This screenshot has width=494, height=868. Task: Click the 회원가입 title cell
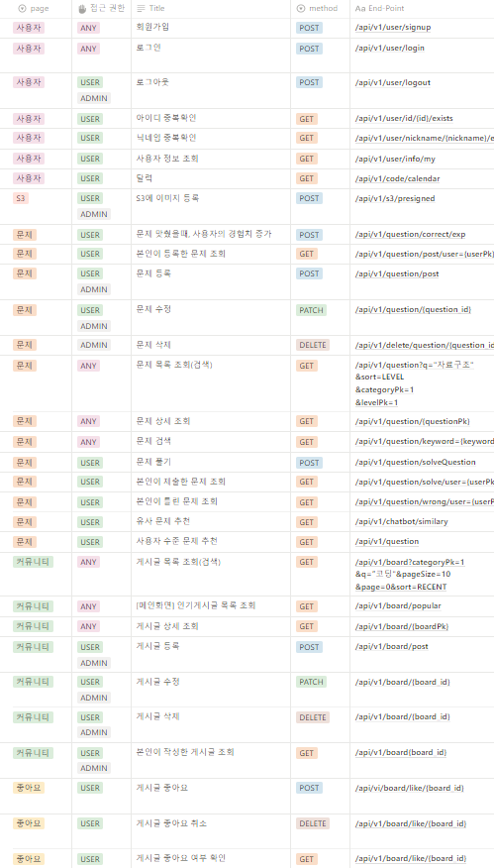click(152, 27)
